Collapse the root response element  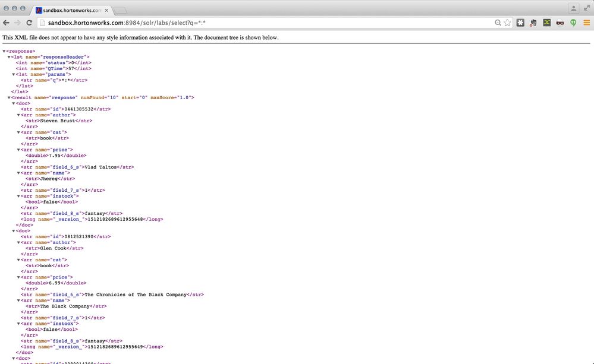click(x=4, y=51)
